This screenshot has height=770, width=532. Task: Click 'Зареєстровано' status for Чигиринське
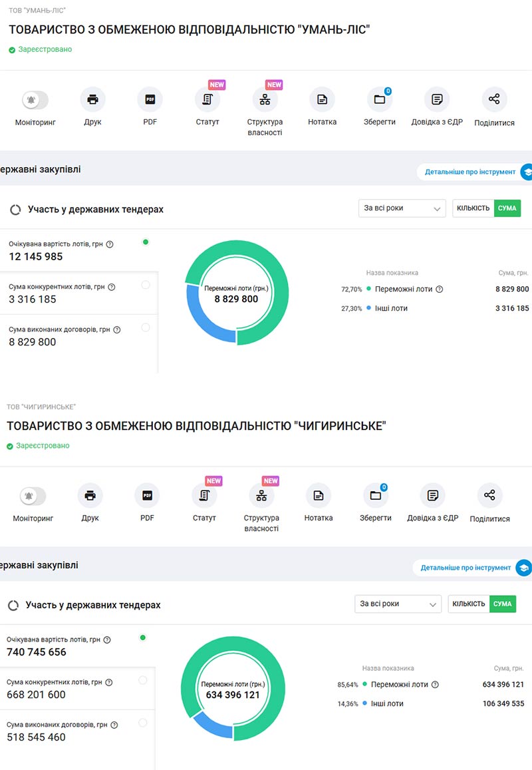point(38,446)
